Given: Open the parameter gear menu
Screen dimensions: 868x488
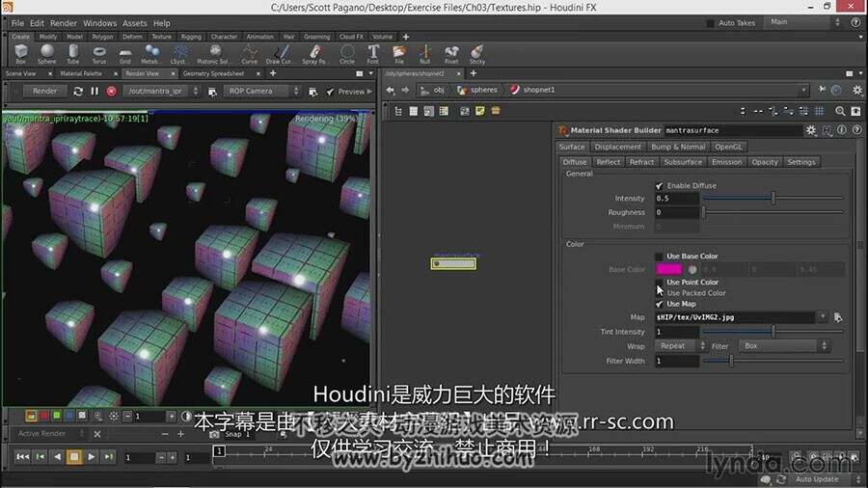Looking at the screenshot, I should point(811,130).
